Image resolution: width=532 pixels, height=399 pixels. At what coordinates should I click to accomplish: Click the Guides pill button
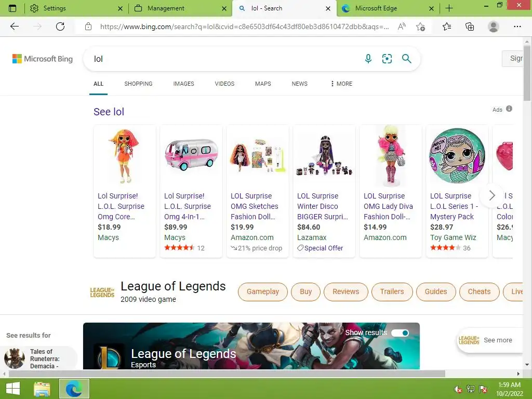click(436, 292)
